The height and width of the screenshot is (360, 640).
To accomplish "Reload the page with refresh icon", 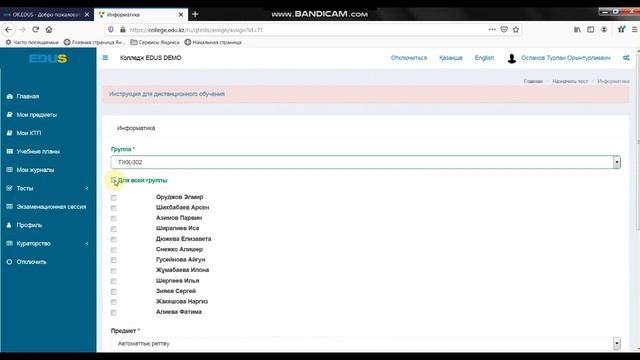I will click(x=36, y=30).
